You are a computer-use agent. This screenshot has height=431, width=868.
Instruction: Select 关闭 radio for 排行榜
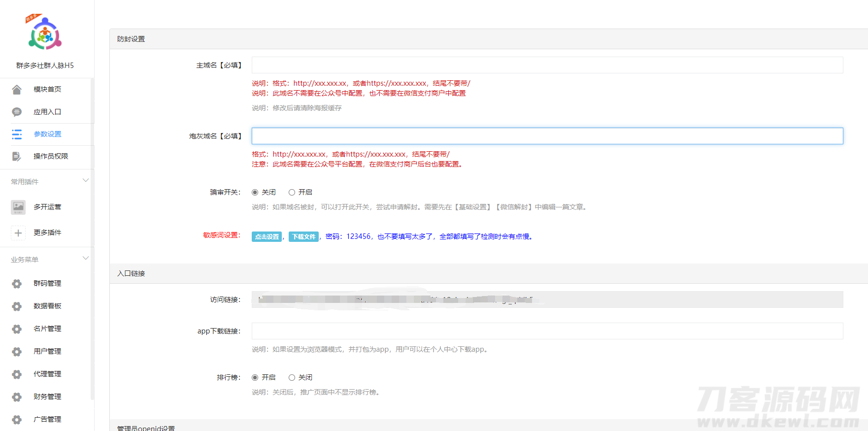pyautogui.click(x=292, y=377)
